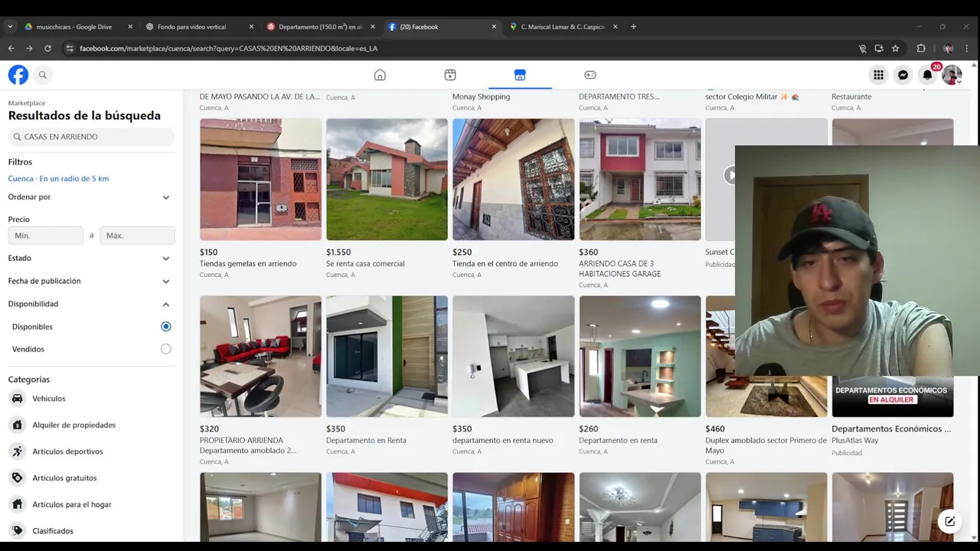Switch to C. Mariscal Lamar maps tab
The width and height of the screenshot is (980, 551).
click(563, 27)
